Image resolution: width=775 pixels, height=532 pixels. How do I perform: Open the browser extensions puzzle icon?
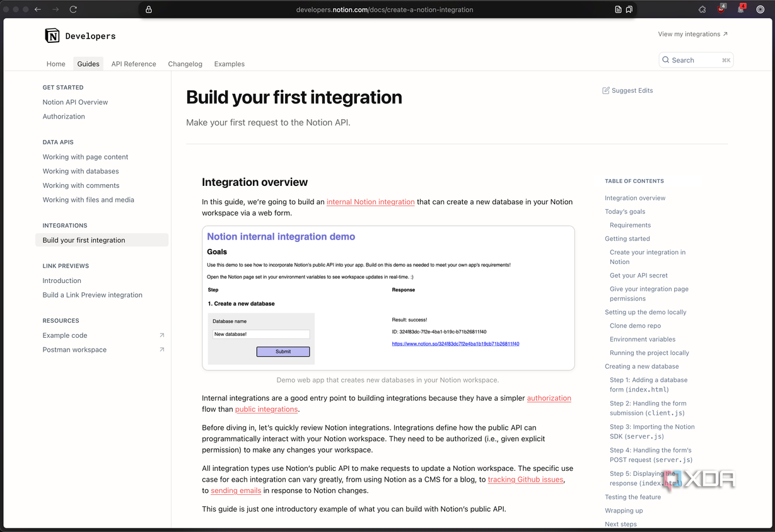click(702, 9)
